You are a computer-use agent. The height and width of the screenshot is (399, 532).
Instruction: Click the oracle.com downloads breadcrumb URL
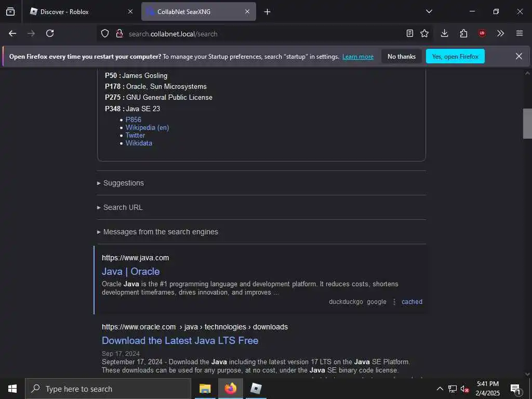click(x=195, y=327)
